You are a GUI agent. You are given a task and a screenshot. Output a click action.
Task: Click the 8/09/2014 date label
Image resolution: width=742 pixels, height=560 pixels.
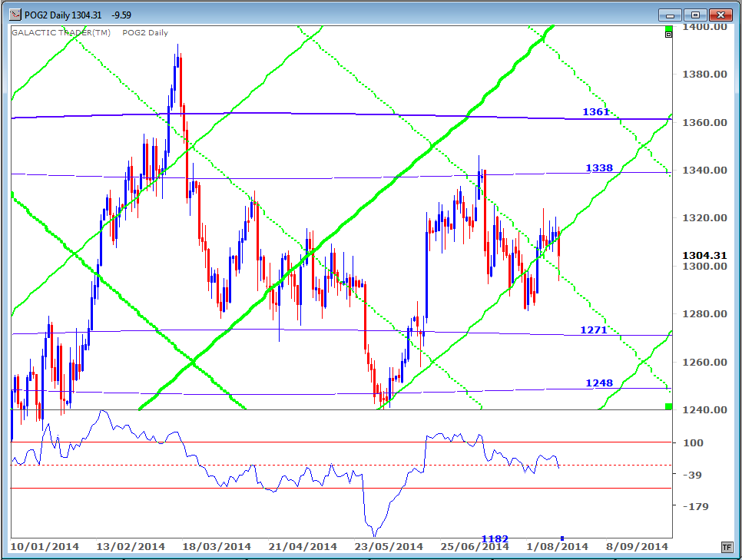[637, 546]
